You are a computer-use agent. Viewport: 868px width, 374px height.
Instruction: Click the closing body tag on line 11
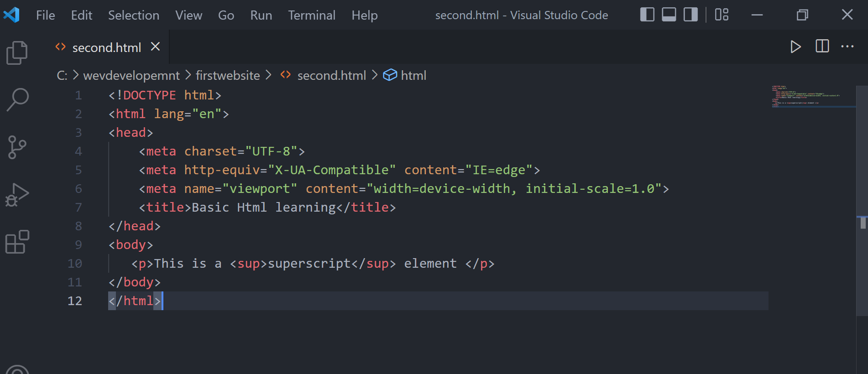coord(135,282)
